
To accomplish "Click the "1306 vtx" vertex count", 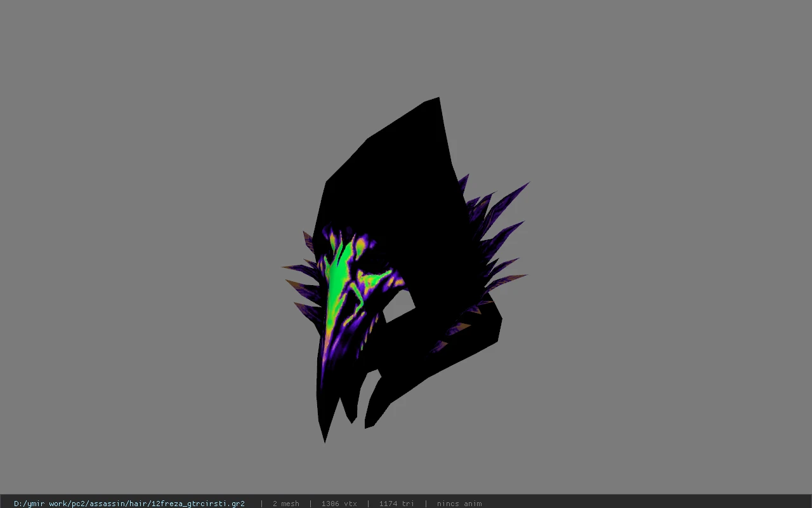I will tap(339, 504).
